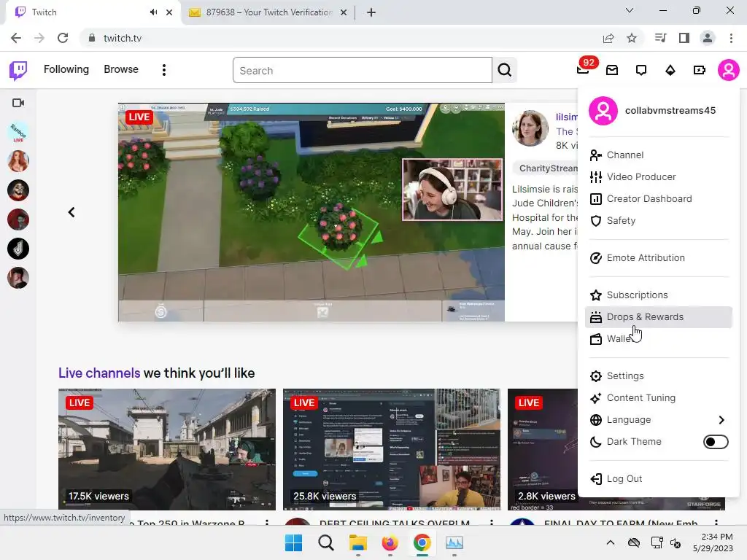Click the taskbar clock showing 2:34 PM
The image size is (747, 560).
click(x=713, y=542)
